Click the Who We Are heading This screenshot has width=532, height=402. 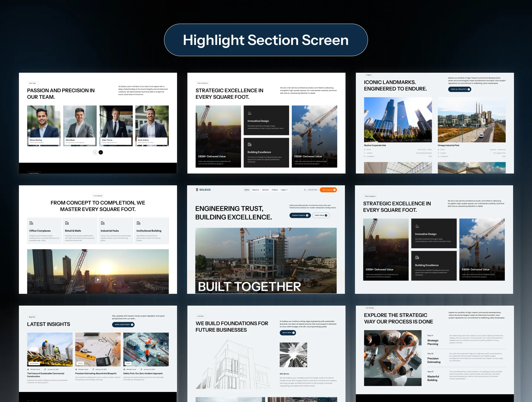(x=284, y=374)
